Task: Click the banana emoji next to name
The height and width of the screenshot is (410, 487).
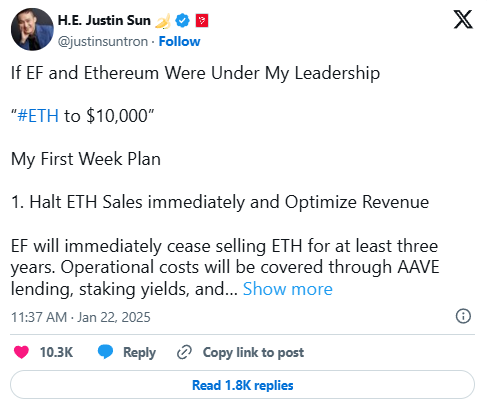Action: click(x=163, y=21)
